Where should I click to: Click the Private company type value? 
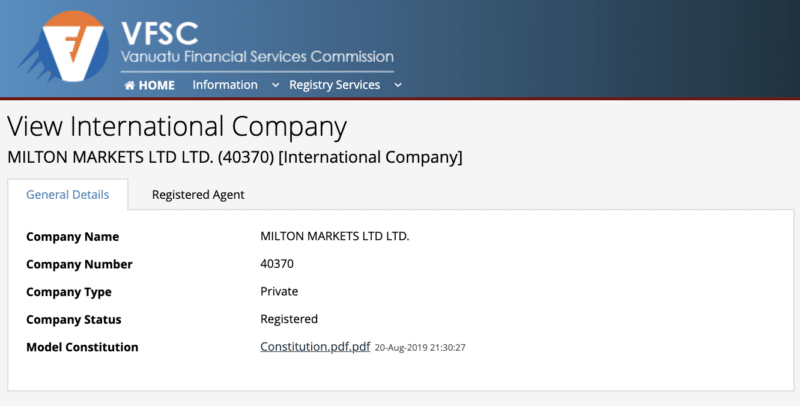click(279, 291)
